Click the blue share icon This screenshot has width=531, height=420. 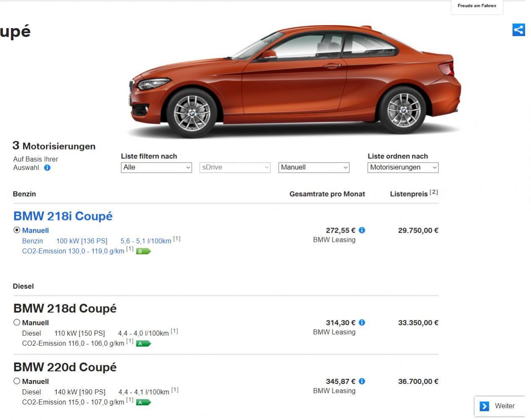518,30
